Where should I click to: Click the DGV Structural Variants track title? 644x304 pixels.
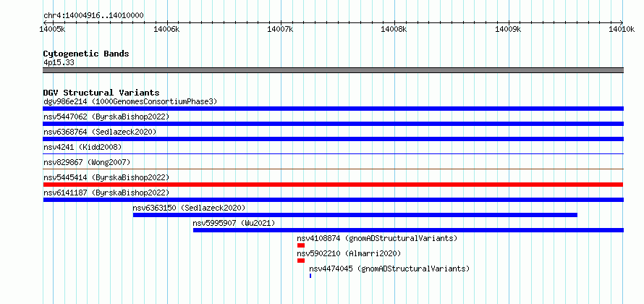point(101,93)
